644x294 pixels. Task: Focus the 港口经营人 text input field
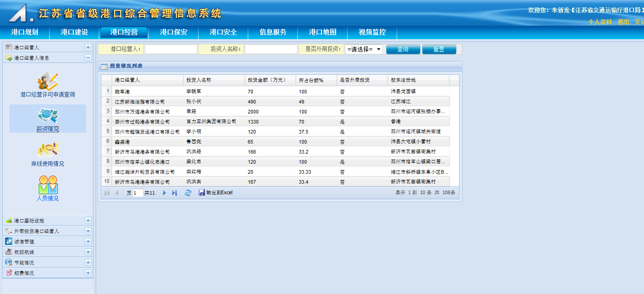pos(171,49)
